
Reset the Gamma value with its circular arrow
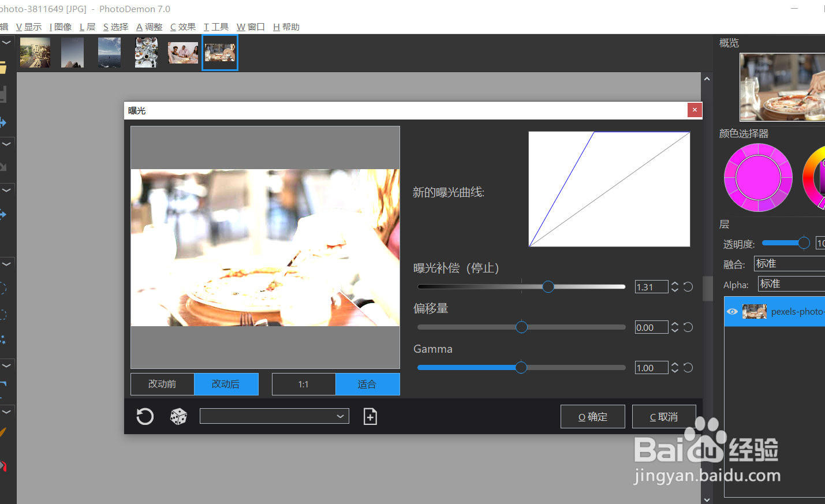tap(688, 368)
